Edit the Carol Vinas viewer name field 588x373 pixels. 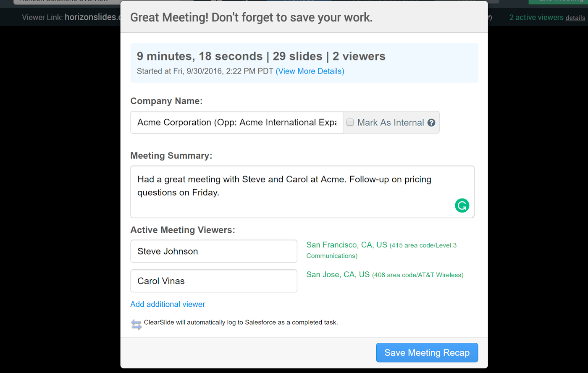(214, 281)
